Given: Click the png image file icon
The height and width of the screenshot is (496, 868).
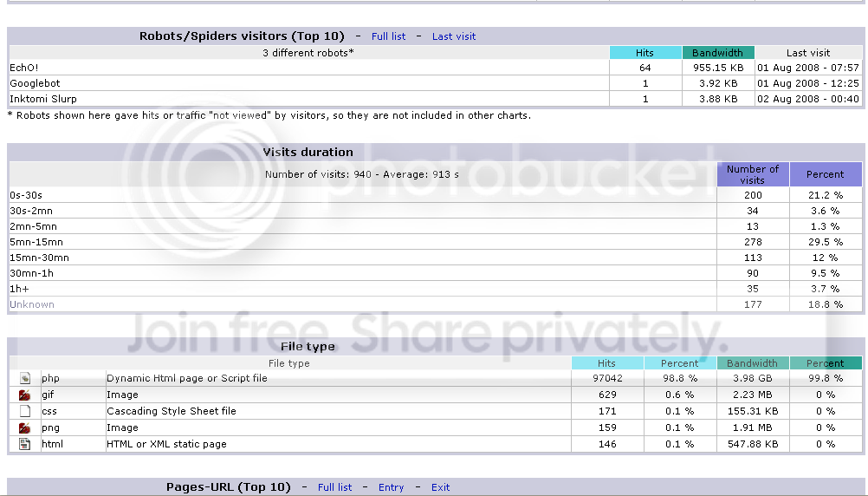Looking at the screenshot, I should [x=25, y=427].
